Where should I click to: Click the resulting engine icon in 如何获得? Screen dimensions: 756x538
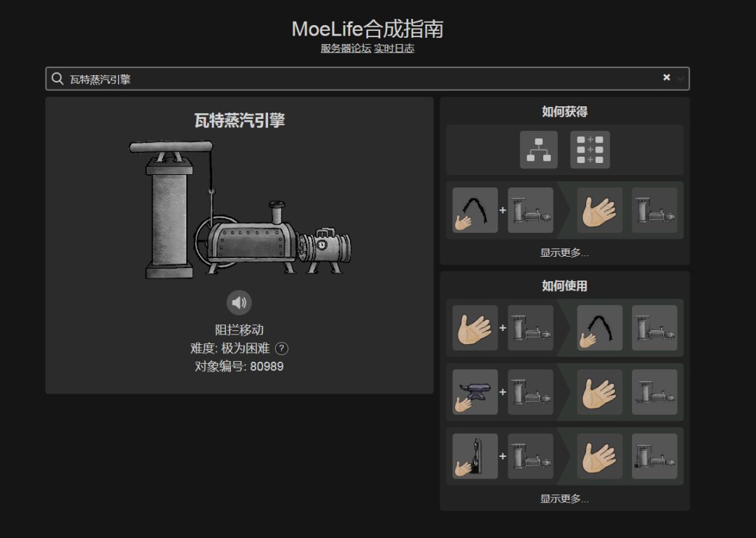point(654,210)
